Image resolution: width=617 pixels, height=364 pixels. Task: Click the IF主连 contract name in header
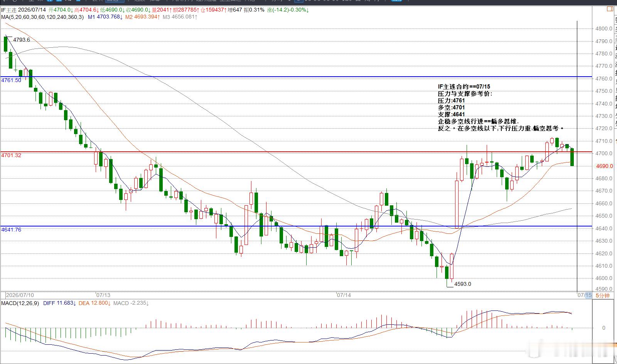click(9, 10)
